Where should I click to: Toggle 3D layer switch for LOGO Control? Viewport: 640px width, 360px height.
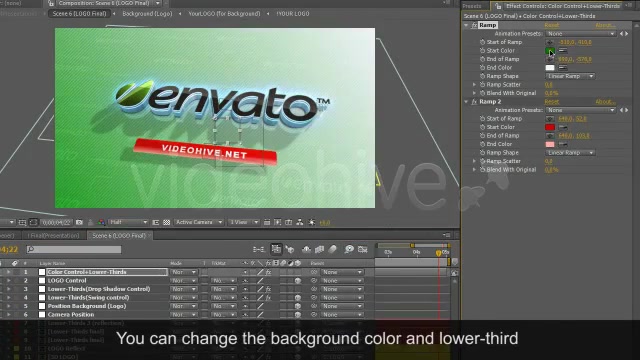coord(298,281)
